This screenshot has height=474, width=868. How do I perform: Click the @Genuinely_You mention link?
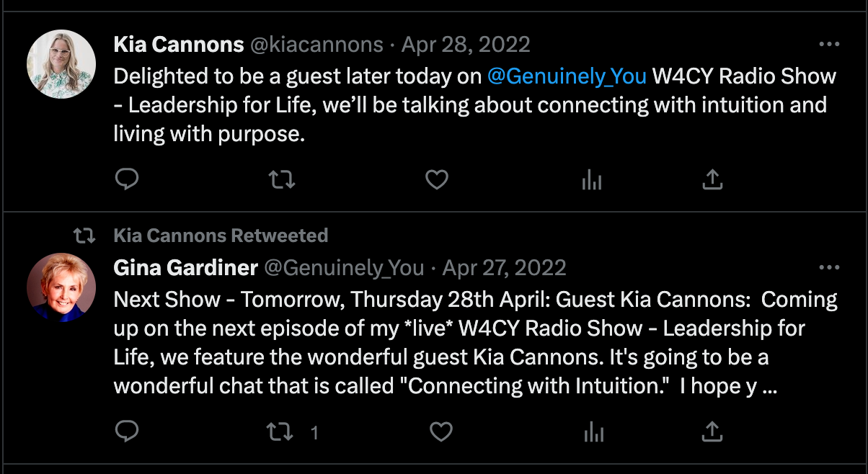click(x=567, y=76)
